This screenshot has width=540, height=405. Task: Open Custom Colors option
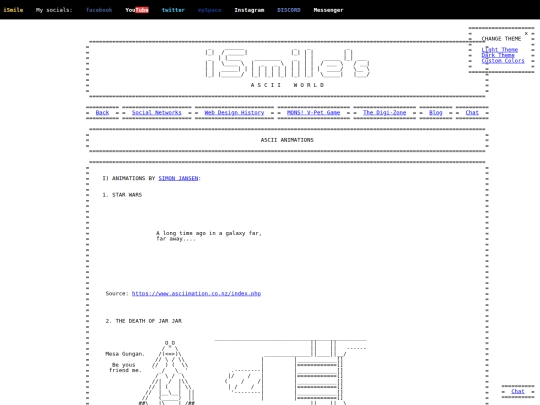coord(503,61)
